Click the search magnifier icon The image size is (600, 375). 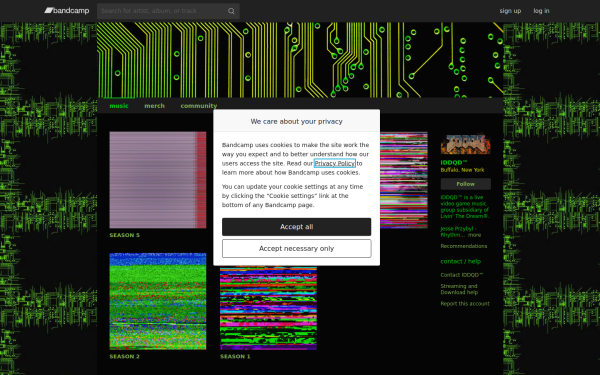[x=231, y=11]
